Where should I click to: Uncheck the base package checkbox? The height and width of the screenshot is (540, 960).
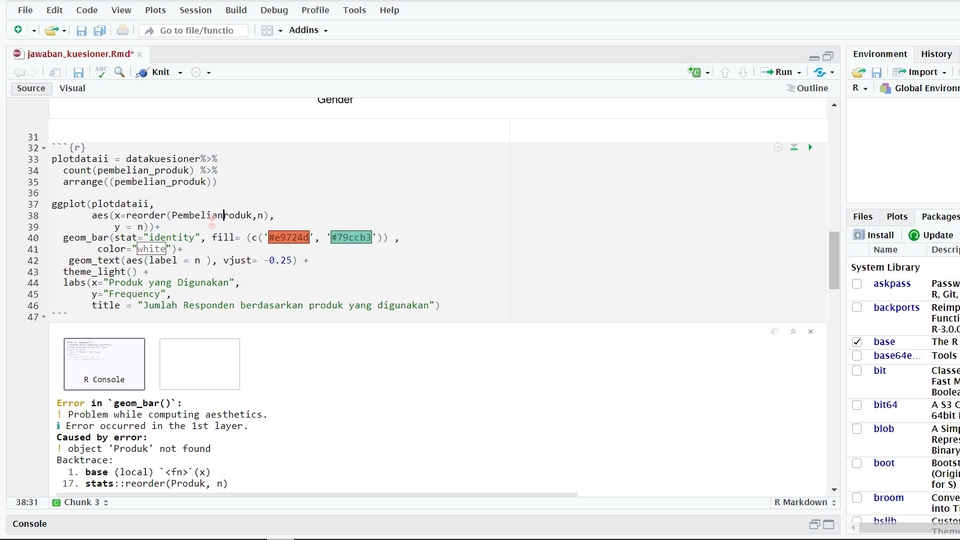tap(857, 342)
